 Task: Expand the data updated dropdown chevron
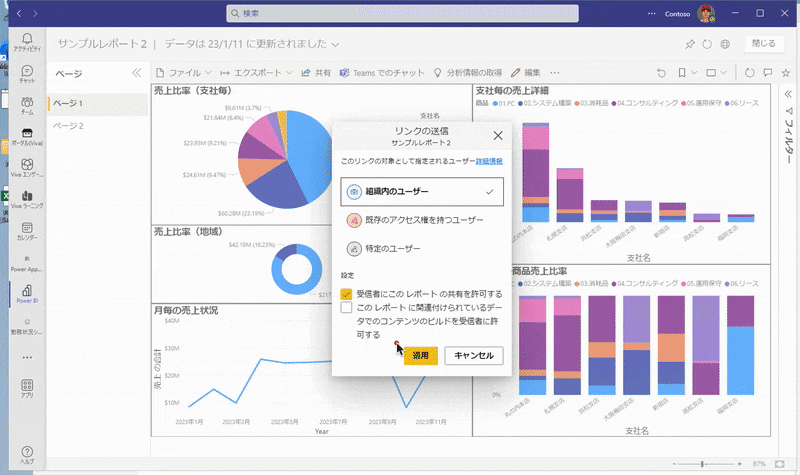click(x=335, y=45)
